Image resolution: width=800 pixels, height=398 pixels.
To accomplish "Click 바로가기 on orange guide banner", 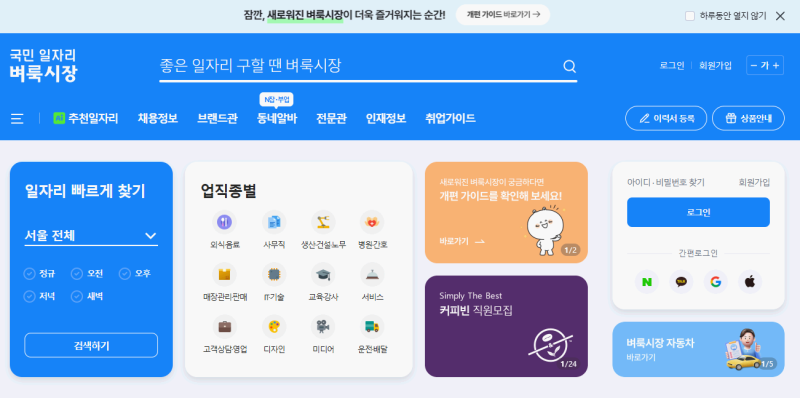I will (x=462, y=241).
